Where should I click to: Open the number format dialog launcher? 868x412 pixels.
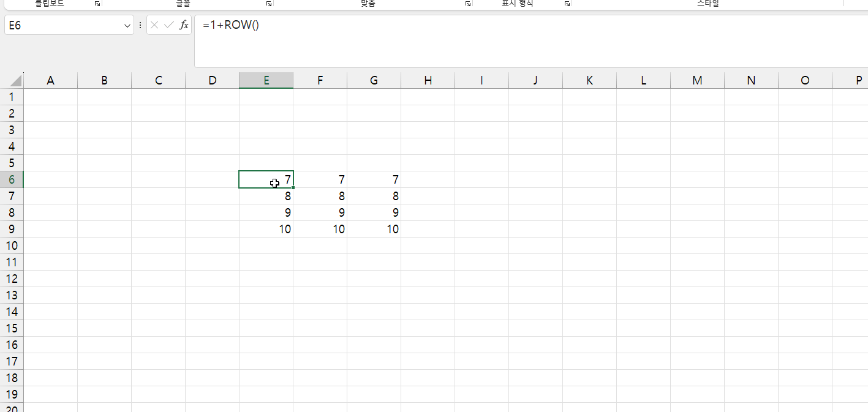(x=567, y=4)
